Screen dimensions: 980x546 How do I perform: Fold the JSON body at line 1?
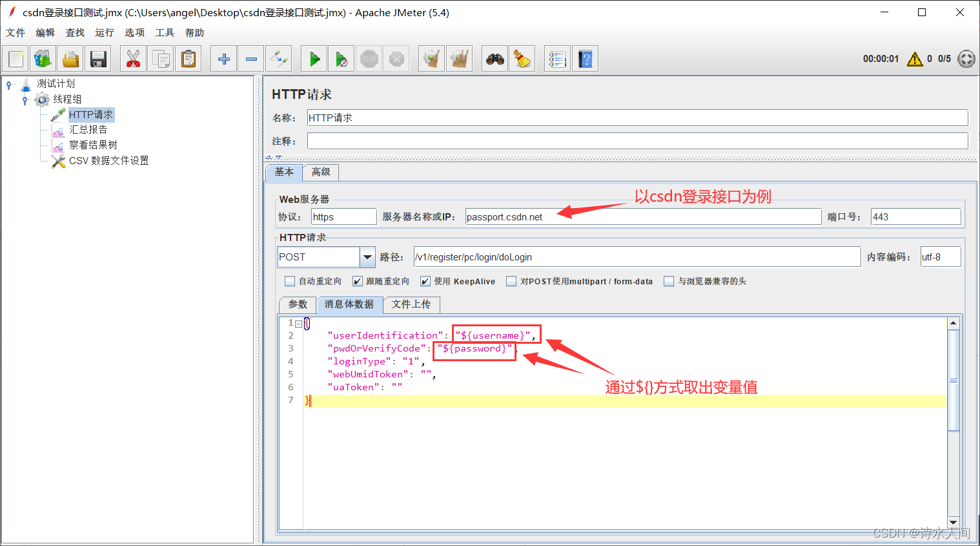tap(298, 323)
